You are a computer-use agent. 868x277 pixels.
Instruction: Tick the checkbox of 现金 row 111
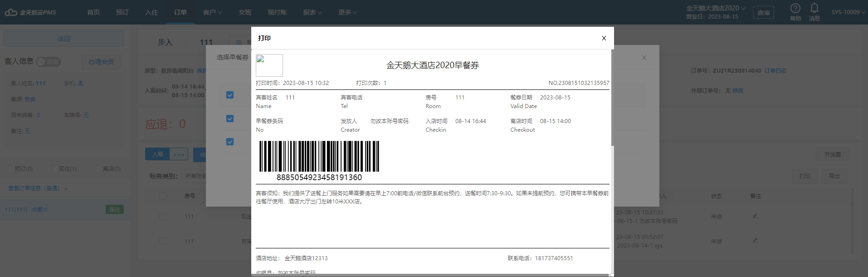(x=163, y=217)
